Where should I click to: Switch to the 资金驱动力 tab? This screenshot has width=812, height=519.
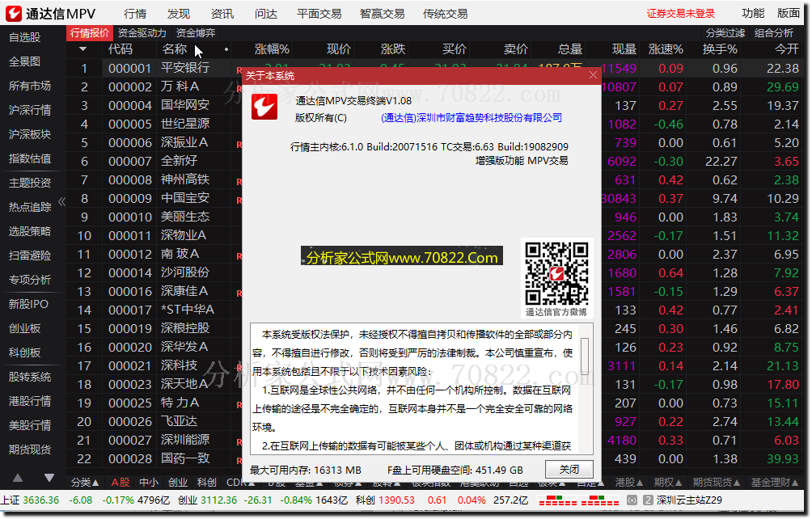click(142, 33)
